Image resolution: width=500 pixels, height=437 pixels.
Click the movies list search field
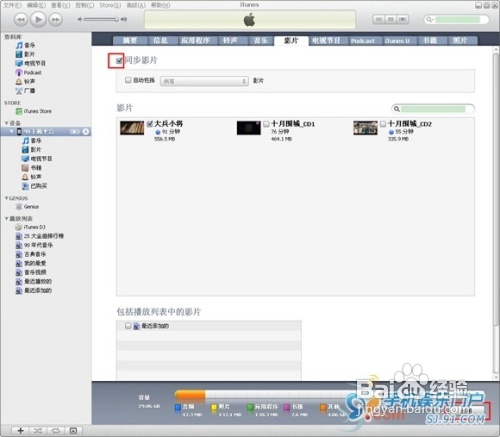[x=433, y=109]
